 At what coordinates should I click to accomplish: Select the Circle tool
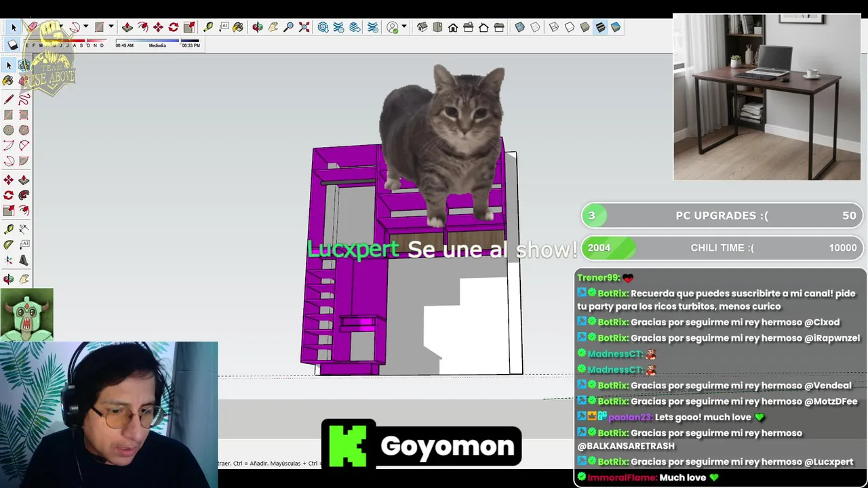tap(8, 130)
